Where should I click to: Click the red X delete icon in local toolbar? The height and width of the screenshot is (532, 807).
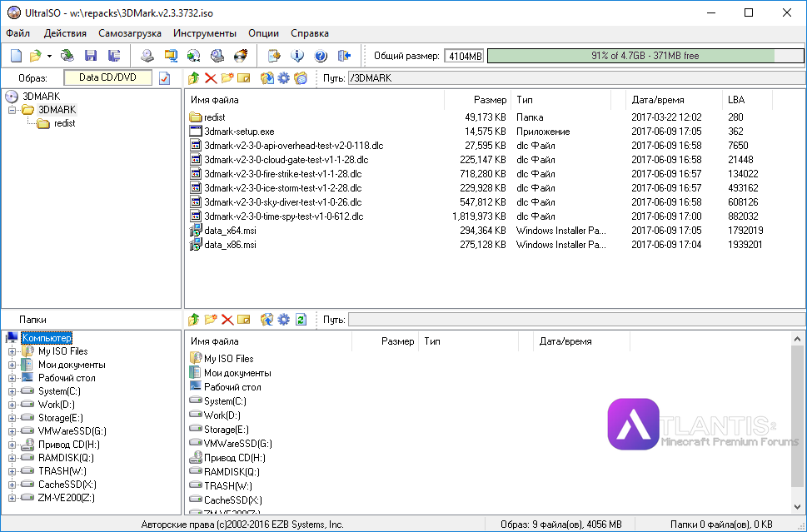[x=227, y=320]
